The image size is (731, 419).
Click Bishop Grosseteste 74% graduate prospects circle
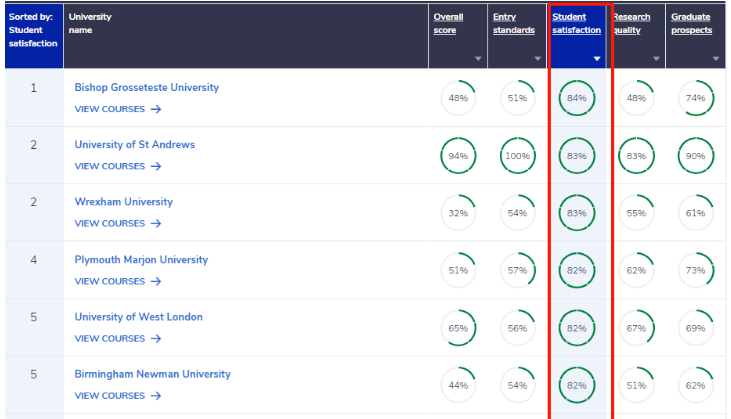click(696, 98)
